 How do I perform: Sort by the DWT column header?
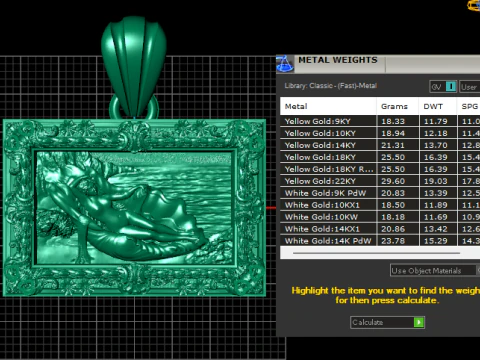(438, 106)
